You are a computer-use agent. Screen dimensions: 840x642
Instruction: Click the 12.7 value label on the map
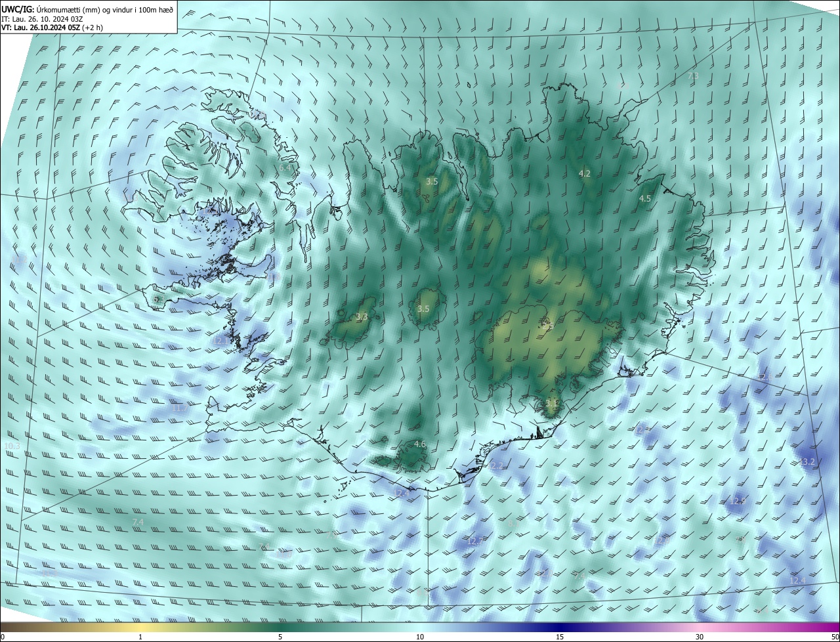click(474, 541)
